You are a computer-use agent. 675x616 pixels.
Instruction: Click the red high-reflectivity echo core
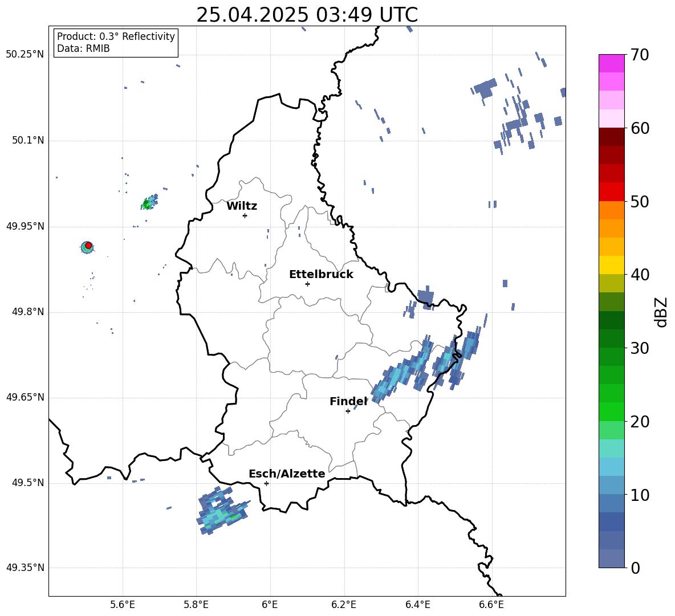pos(88,245)
